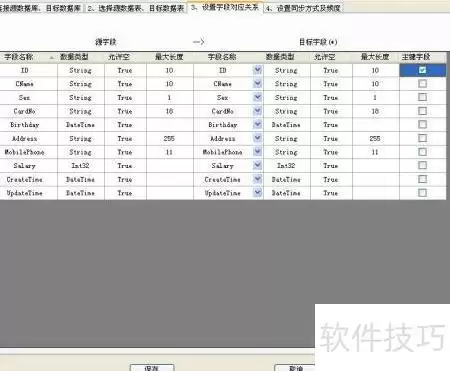Select source field cell 'CName'
Image resolution: width=450 pixels, height=371 pixels.
tap(29, 84)
